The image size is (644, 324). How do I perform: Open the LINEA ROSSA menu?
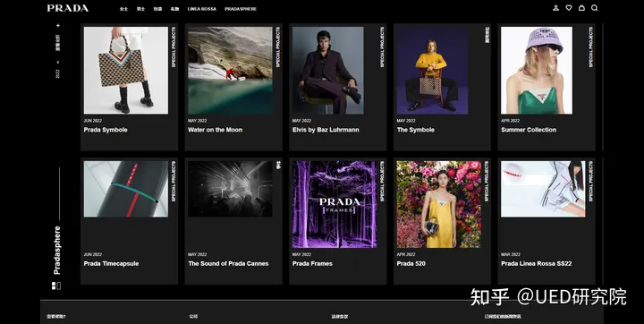pyautogui.click(x=201, y=9)
